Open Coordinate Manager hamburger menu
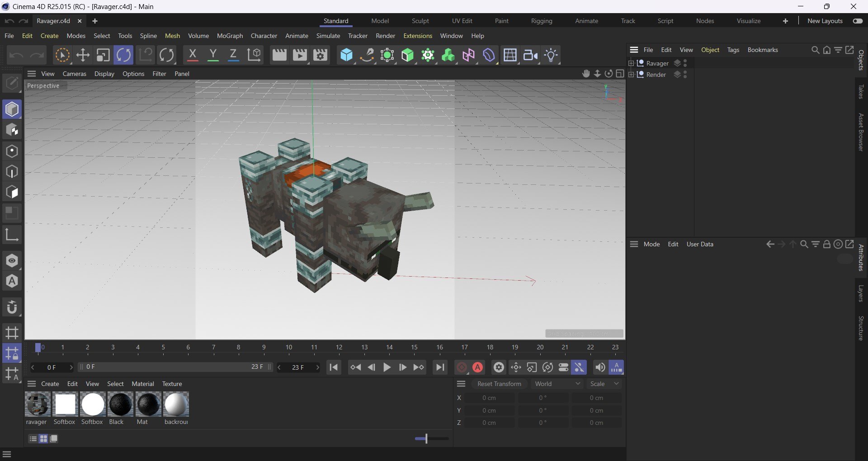The height and width of the screenshot is (461, 868). [x=461, y=384]
